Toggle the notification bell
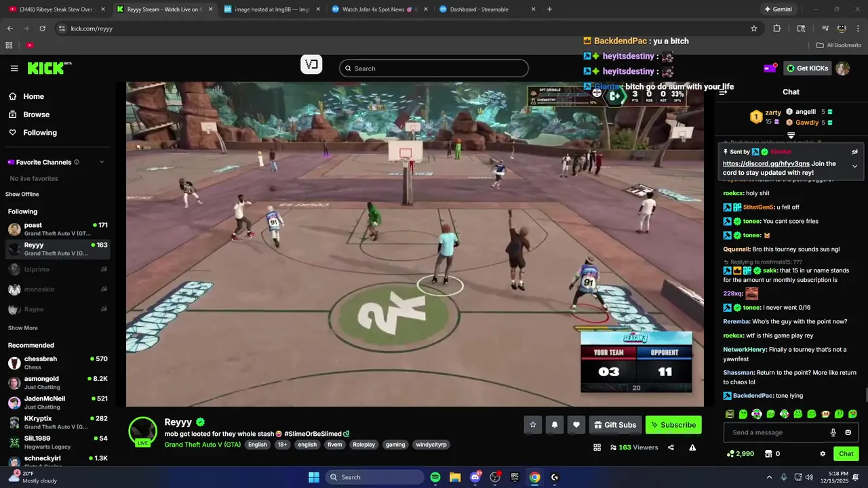 tap(555, 425)
